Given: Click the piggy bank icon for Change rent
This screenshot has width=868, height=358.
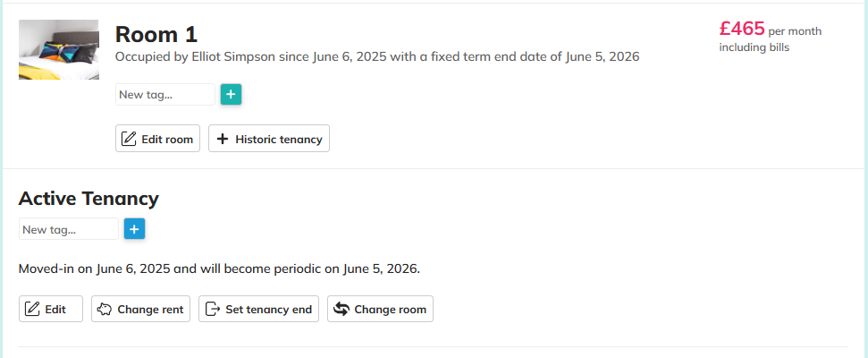Looking at the screenshot, I should click(104, 310).
